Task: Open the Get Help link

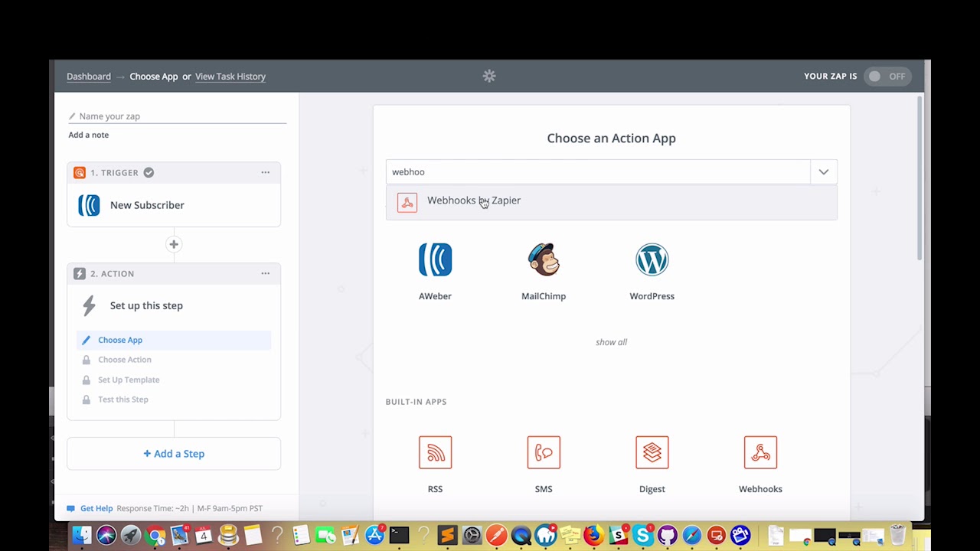Action: [96, 508]
